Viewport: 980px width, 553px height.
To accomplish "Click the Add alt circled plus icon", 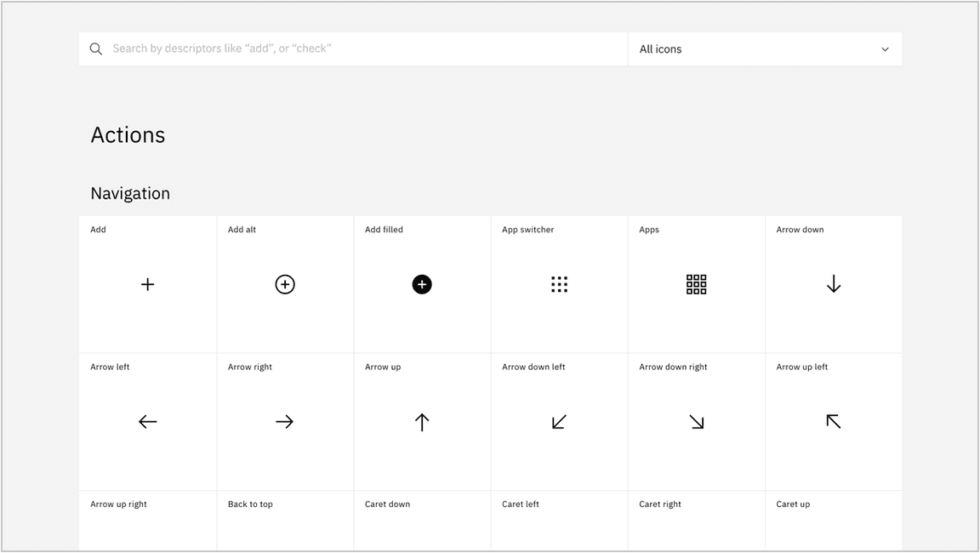I will (x=284, y=284).
